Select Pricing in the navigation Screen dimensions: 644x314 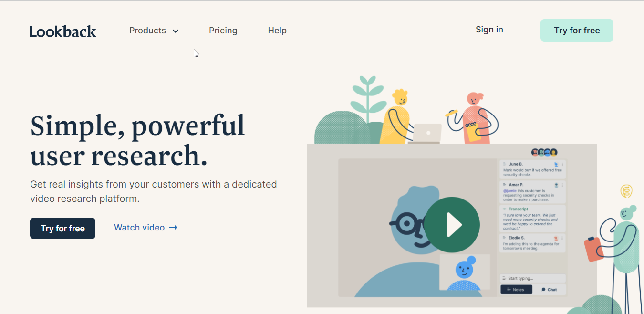point(223,30)
